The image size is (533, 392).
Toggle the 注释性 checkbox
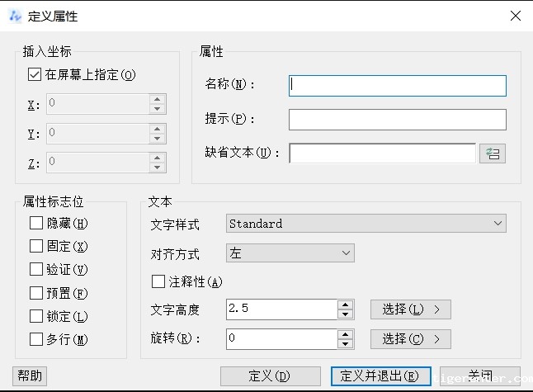[x=158, y=282]
